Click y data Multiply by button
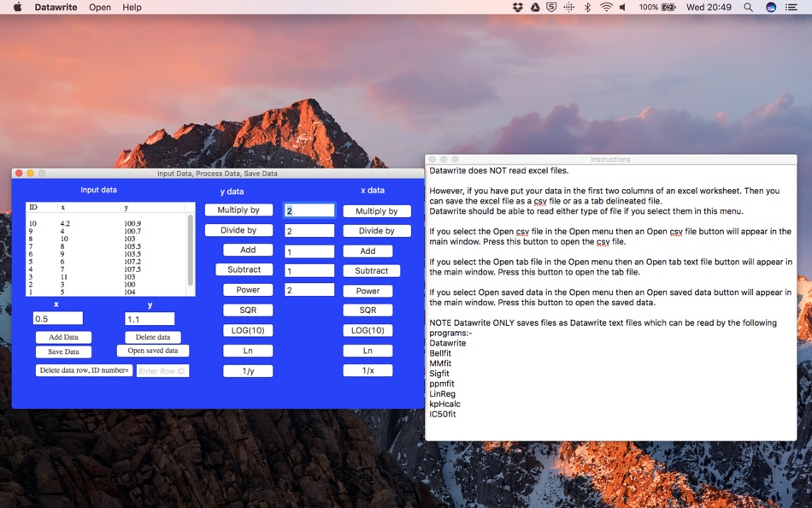Image resolution: width=812 pixels, height=508 pixels. click(x=238, y=210)
